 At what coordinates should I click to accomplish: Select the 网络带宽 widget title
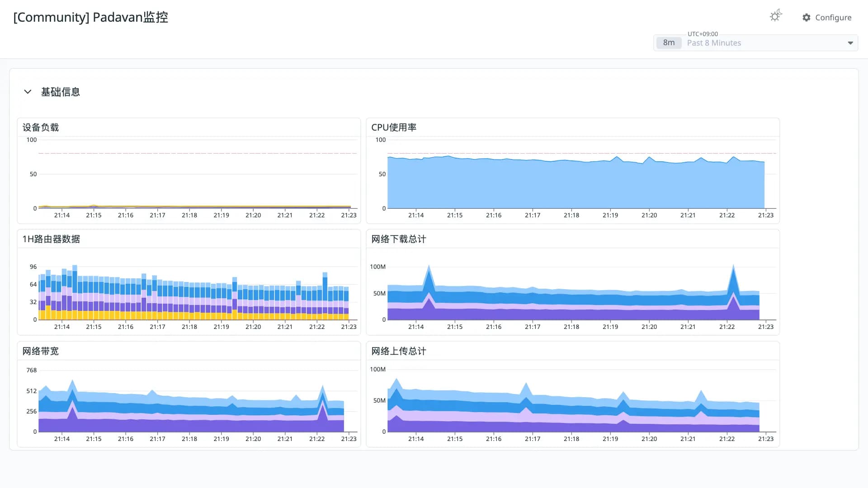click(x=41, y=351)
